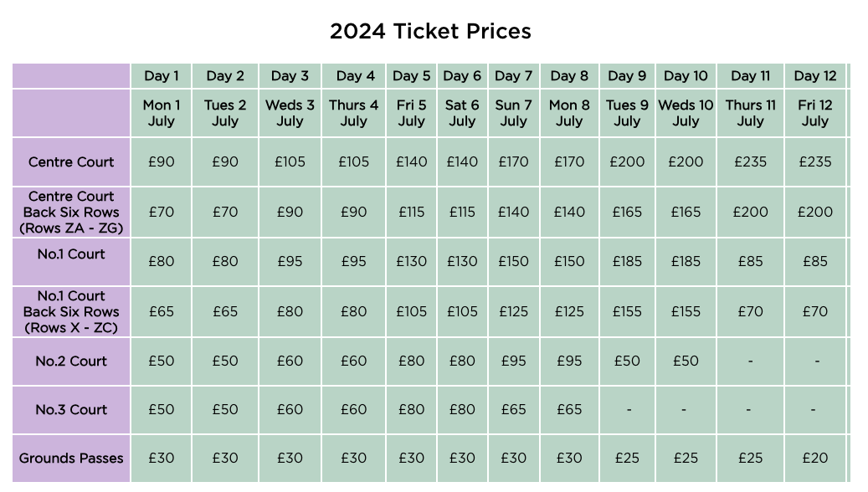Click the Day 6 column header
The image size is (868, 492).
pyautogui.click(x=462, y=76)
